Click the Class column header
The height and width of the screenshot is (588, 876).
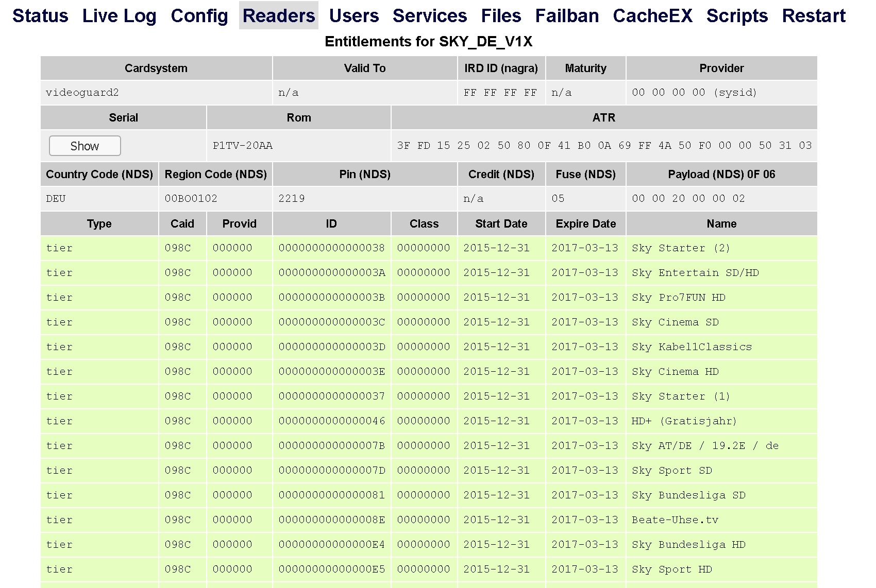tap(424, 223)
